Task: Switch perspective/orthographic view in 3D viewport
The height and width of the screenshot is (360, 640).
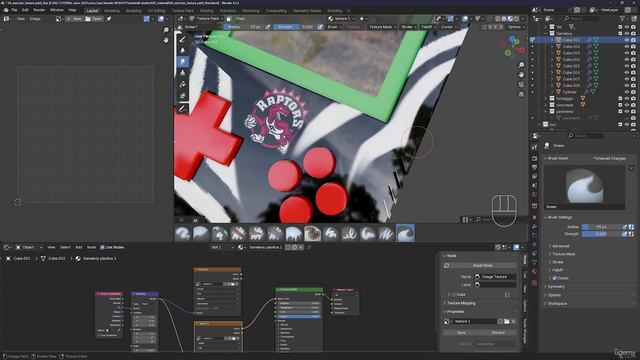Action: pyautogui.click(x=521, y=94)
